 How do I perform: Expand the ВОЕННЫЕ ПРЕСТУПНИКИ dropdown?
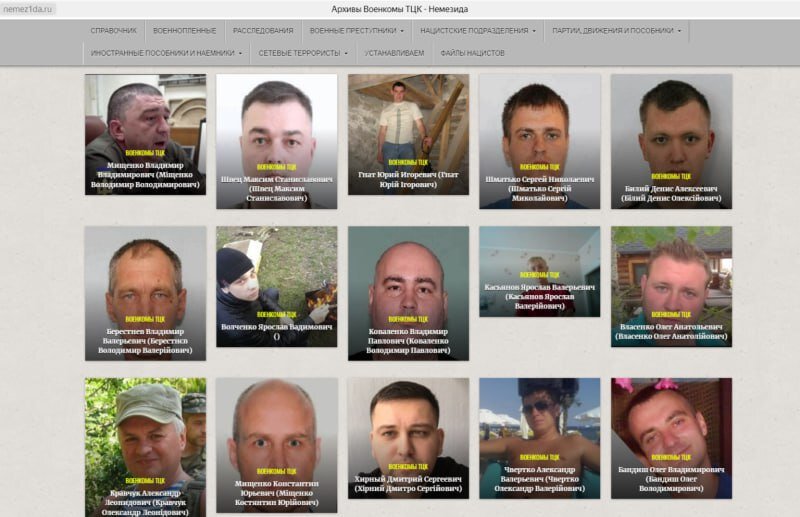pyautogui.click(x=357, y=31)
